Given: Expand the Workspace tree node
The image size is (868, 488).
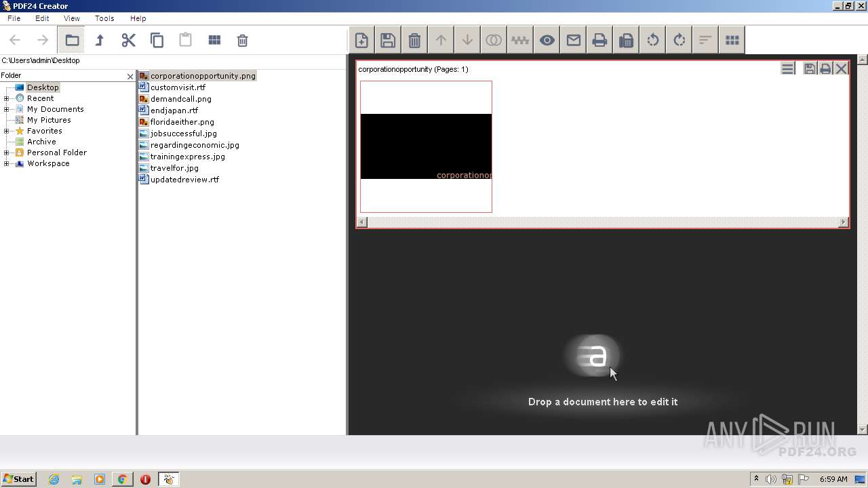Looking at the screenshot, I should tap(7, 163).
